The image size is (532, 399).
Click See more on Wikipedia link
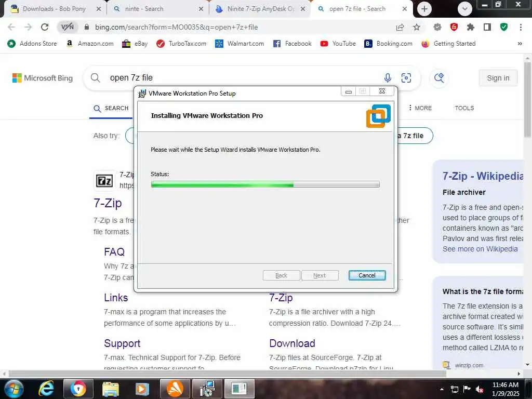pos(480,249)
